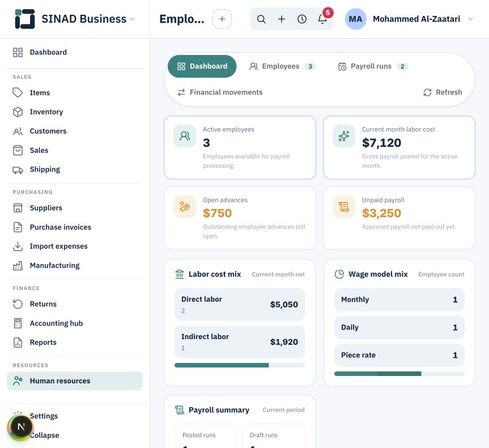Viewport: 489px width, 448px height.
Task: Click the MA user avatar
Action: tap(355, 19)
